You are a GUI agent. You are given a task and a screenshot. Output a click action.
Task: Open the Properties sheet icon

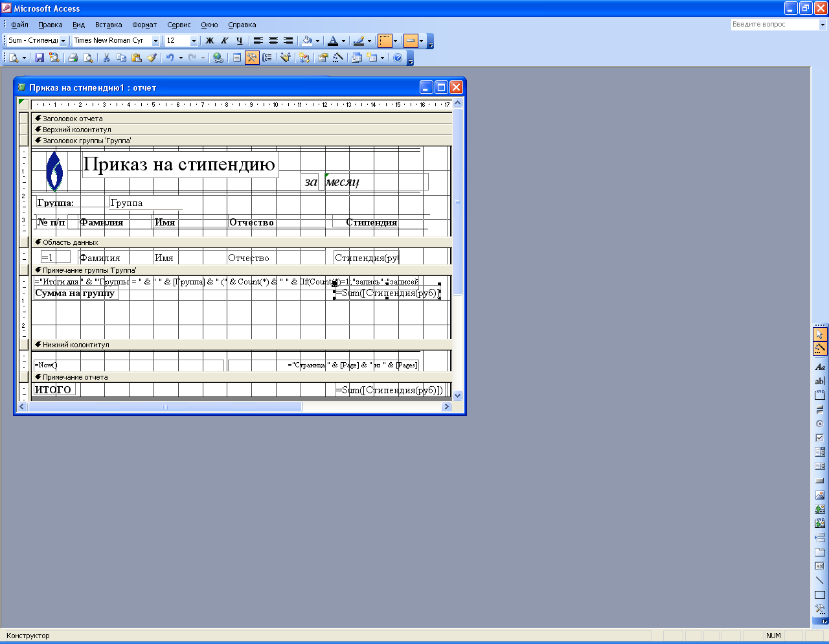click(323, 58)
